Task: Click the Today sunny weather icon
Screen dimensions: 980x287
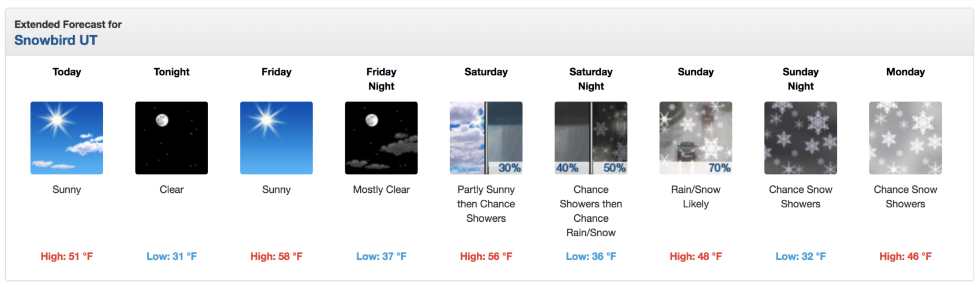Action: coord(67,138)
